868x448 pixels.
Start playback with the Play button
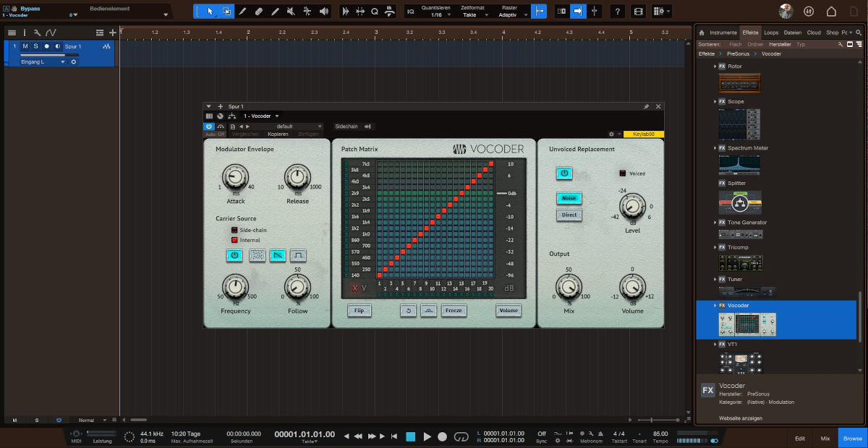[427, 436]
